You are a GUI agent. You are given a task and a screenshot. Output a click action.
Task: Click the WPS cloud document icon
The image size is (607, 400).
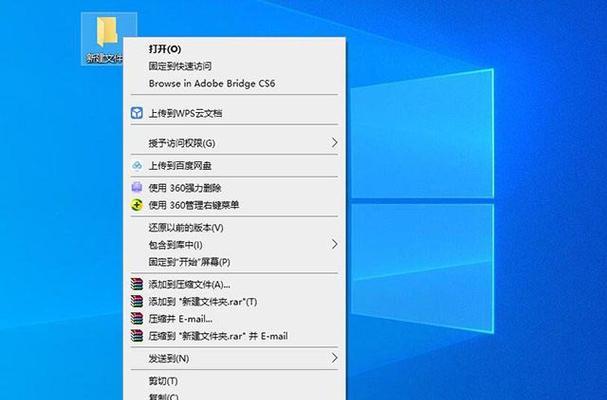[x=137, y=113]
